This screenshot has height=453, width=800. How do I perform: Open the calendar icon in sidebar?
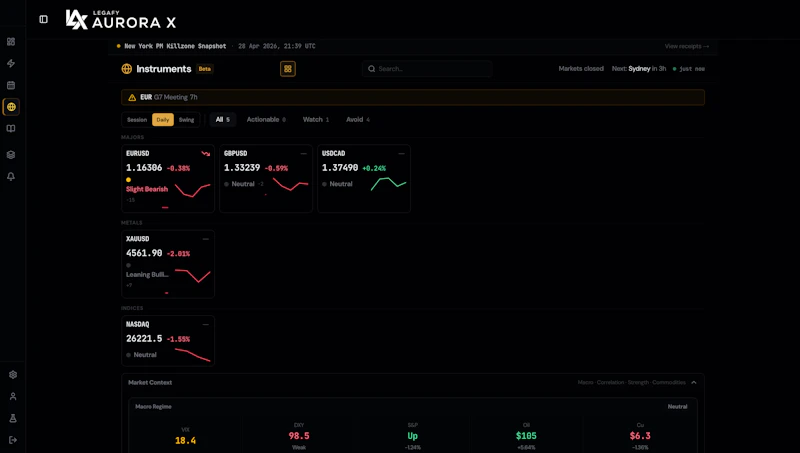pos(11,85)
